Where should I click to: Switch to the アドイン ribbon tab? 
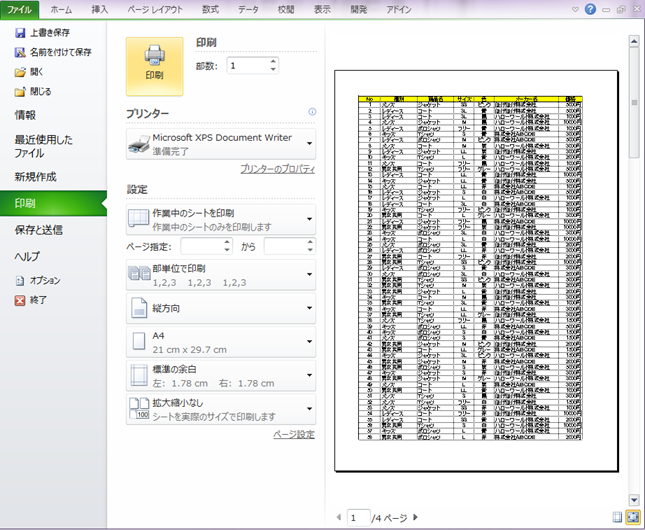pos(399,10)
